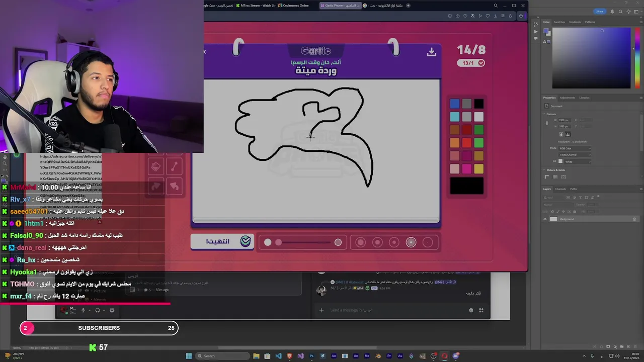This screenshot has width=644, height=362.
Task: Open Photoshop Discover lightbulb icon
Action: coord(628,12)
